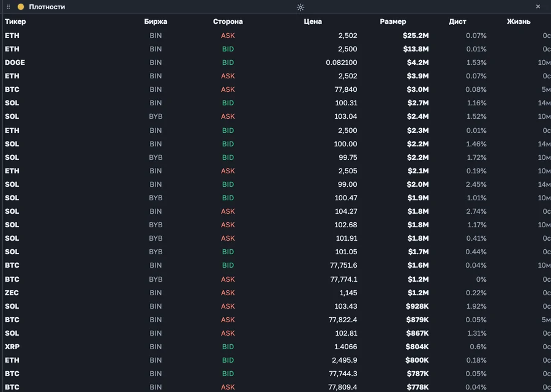Select the XRP BID row at 1.4066

click(x=275, y=347)
